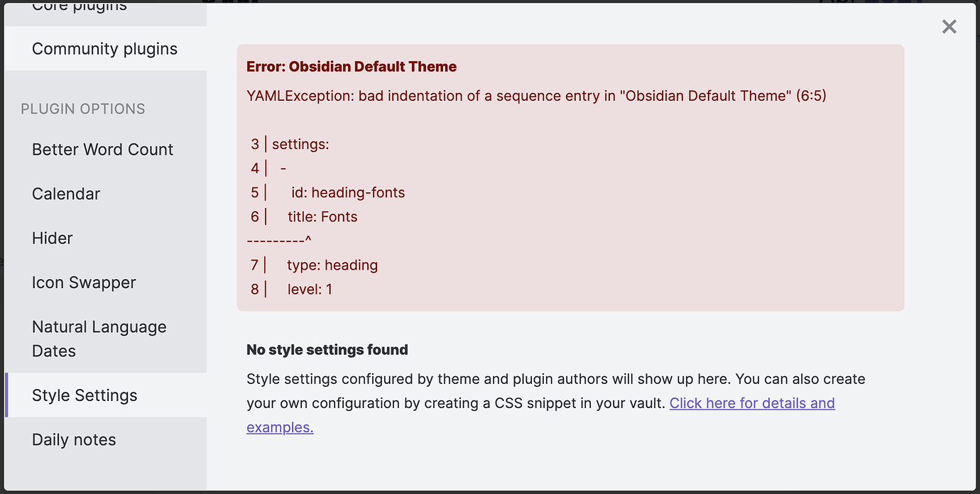Open the Community plugins section
The width and height of the screenshot is (980, 494).
pyautogui.click(x=104, y=48)
